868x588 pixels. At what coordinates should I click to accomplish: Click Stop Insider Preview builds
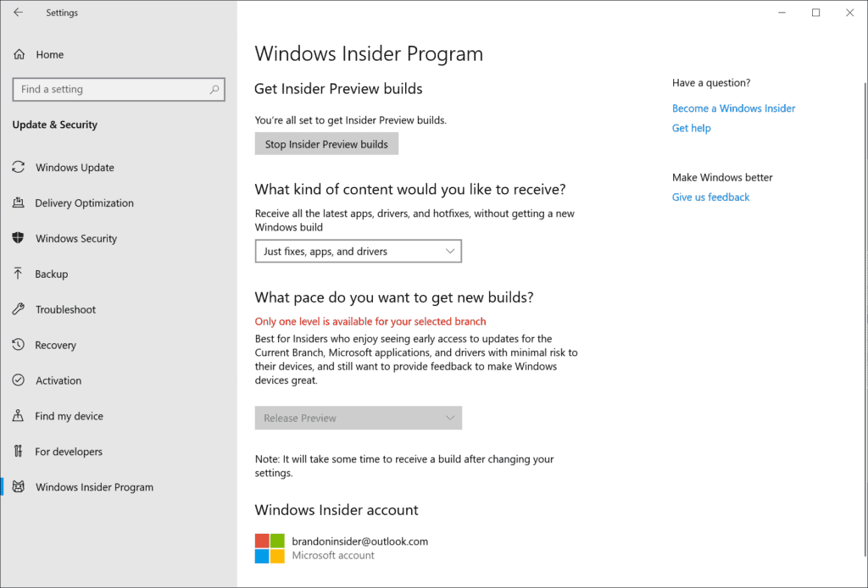pos(326,143)
